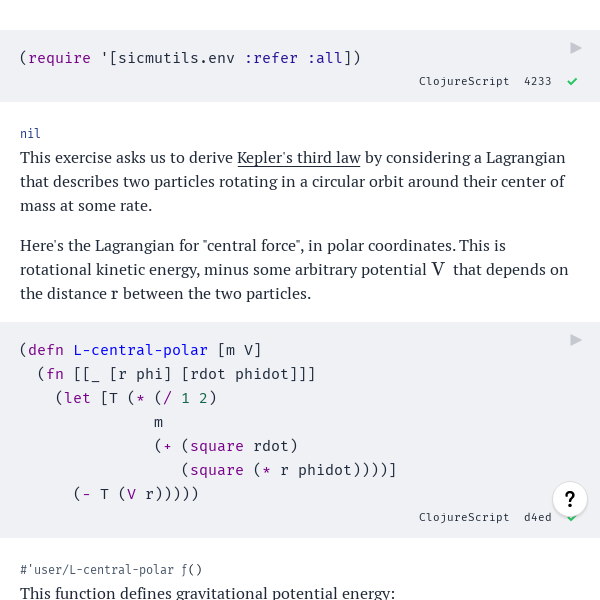Place cursor on the require keyword
The height and width of the screenshot is (600, 600).
pos(59,58)
